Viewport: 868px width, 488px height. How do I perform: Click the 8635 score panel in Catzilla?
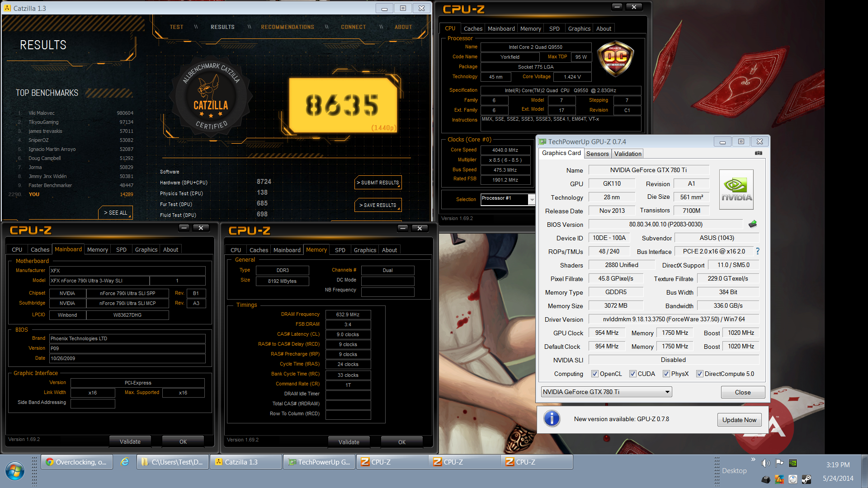343,105
